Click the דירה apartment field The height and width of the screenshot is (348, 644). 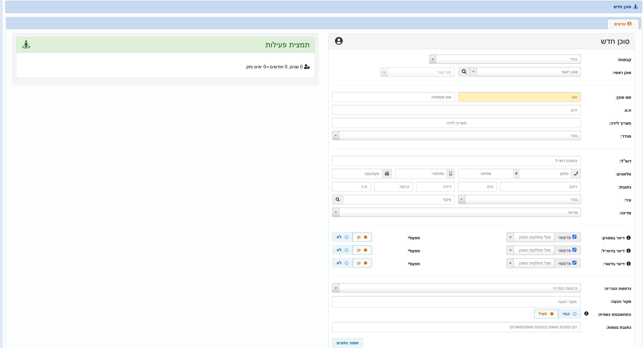click(436, 187)
